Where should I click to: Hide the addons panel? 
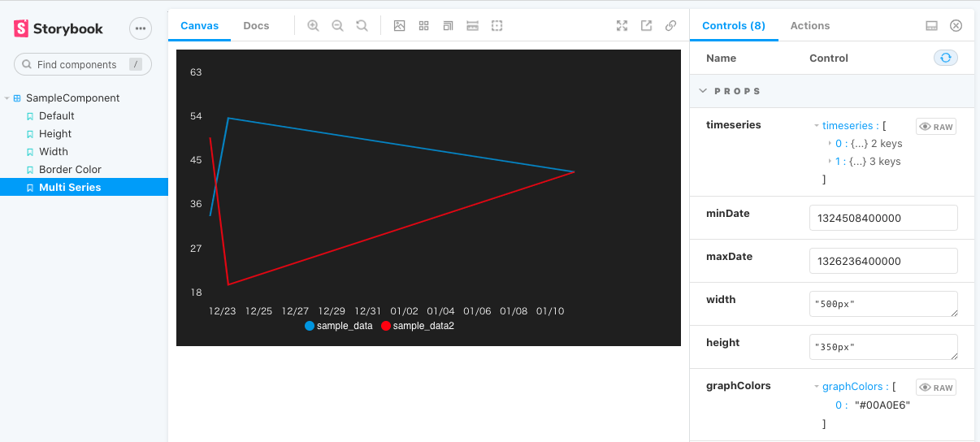click(956, 25)
